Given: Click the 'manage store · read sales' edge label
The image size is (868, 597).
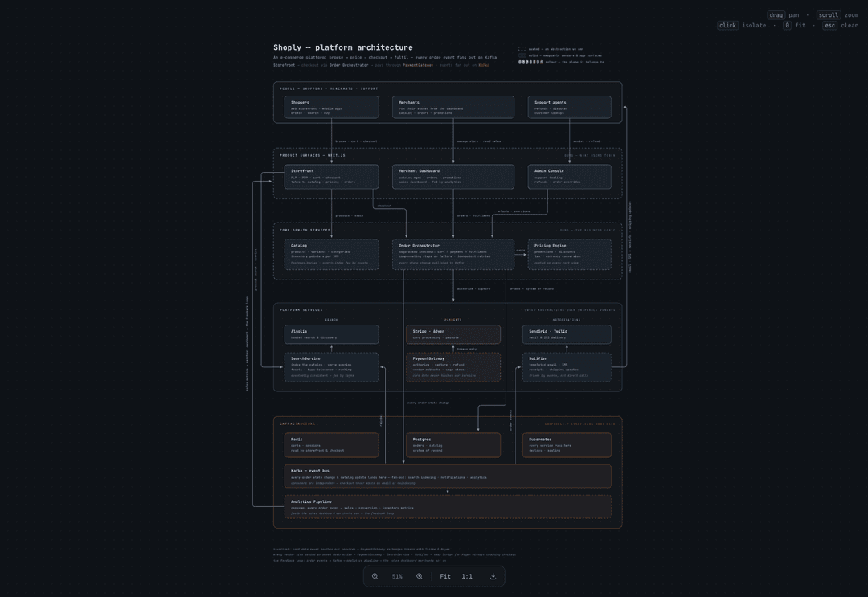Looking at the screenshot, I should [479, 141].
